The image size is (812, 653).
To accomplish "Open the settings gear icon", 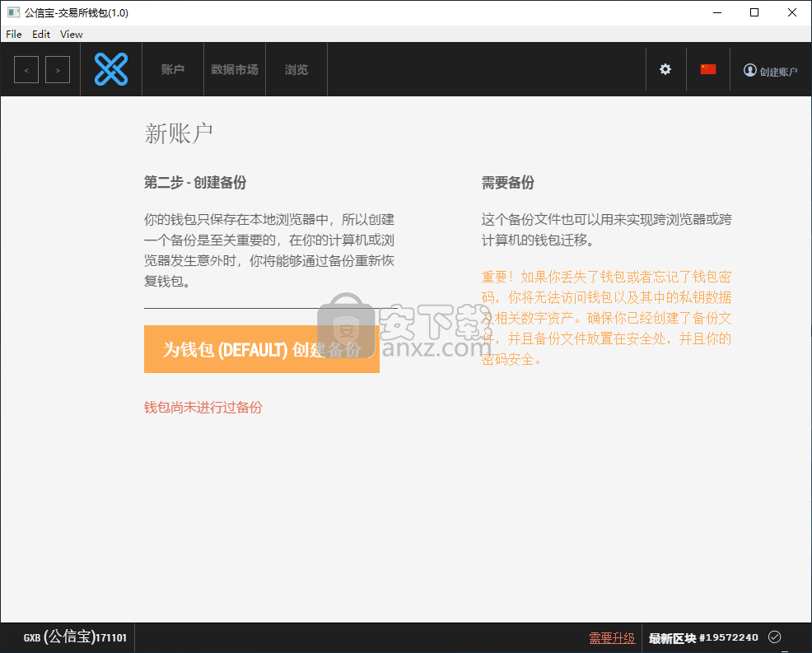I will pos(665,69).
